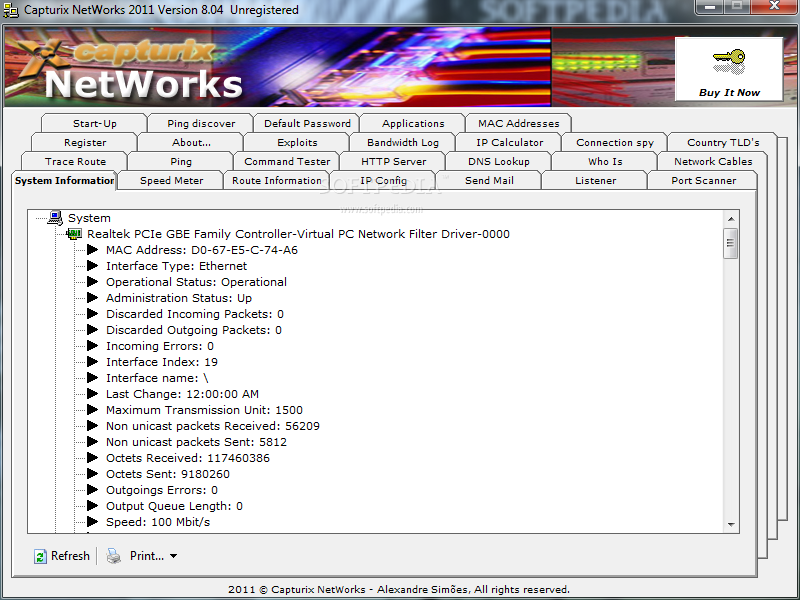Click arrow bullet beside Interface Type
The image size is (800, 600).
coord(92,266)
